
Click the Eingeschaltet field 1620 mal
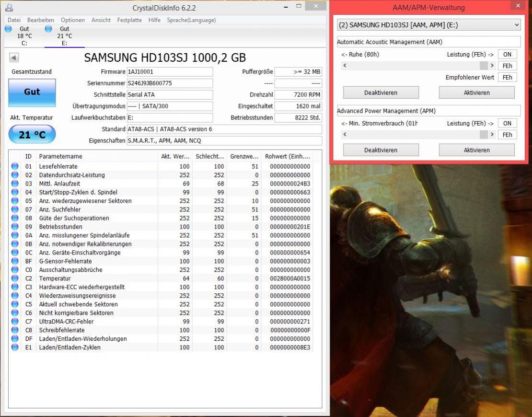point(298,106)
